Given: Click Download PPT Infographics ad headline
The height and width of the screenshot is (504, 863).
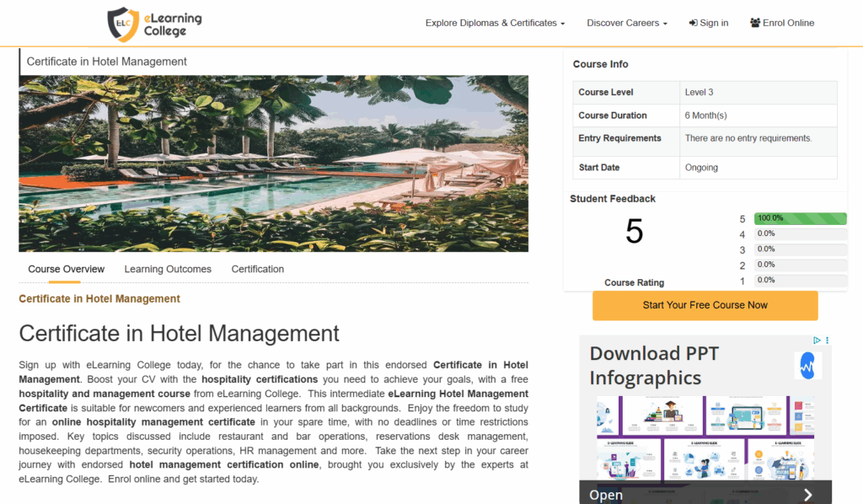Looking at the screenshot, I should 654,365.
